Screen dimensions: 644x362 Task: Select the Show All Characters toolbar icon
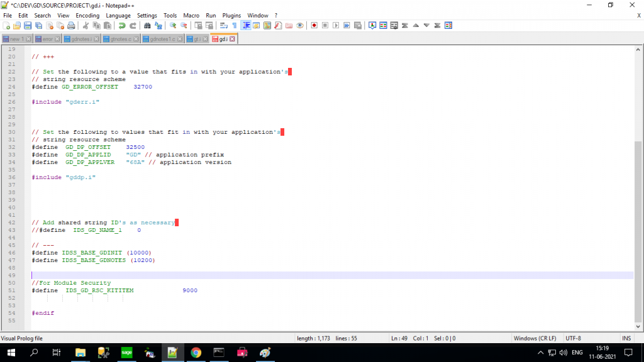(235, 25)
